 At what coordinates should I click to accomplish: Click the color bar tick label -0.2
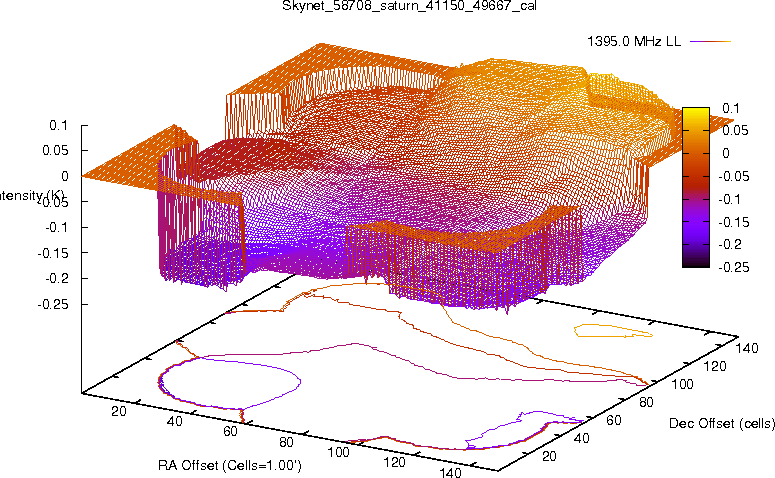pos(730,244)
